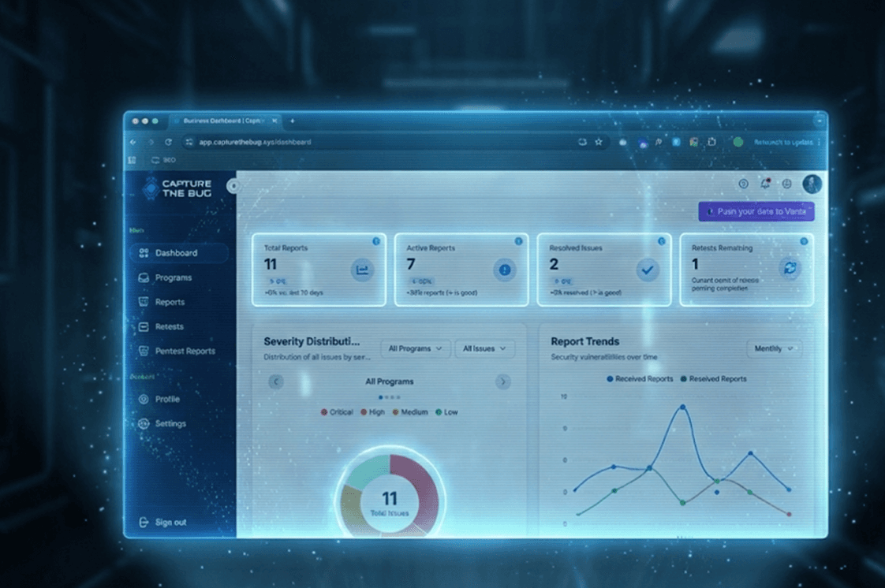Toggle the Medium severity legend
Image resolution: width=885 pixels, height=588 pixels.
(410, 412)
